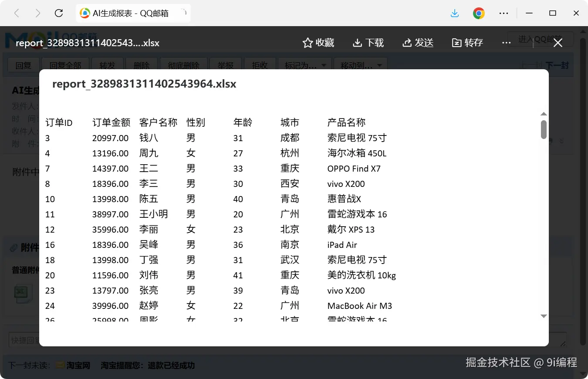The height and width of the screenshot is (379, 588).
Task: Click the 性别 column header
Action: point(196,123)
